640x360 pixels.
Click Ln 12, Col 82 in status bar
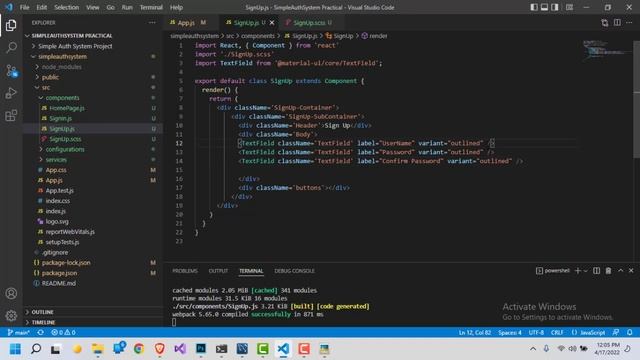click(475, 332)
